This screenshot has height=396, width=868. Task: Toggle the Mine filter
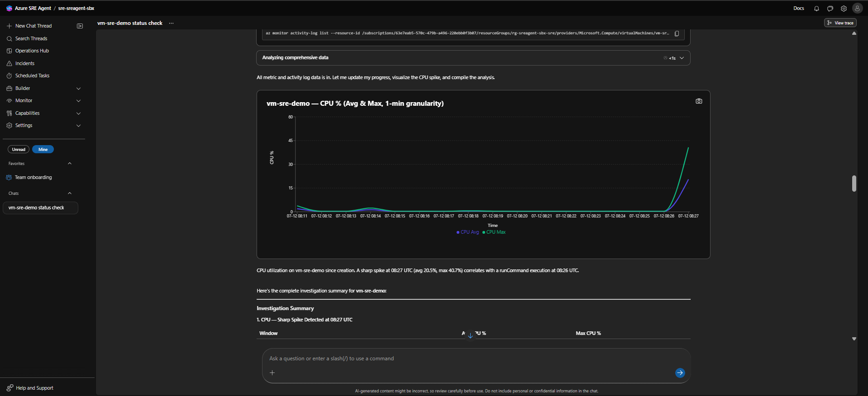click(x=43, y=149)
